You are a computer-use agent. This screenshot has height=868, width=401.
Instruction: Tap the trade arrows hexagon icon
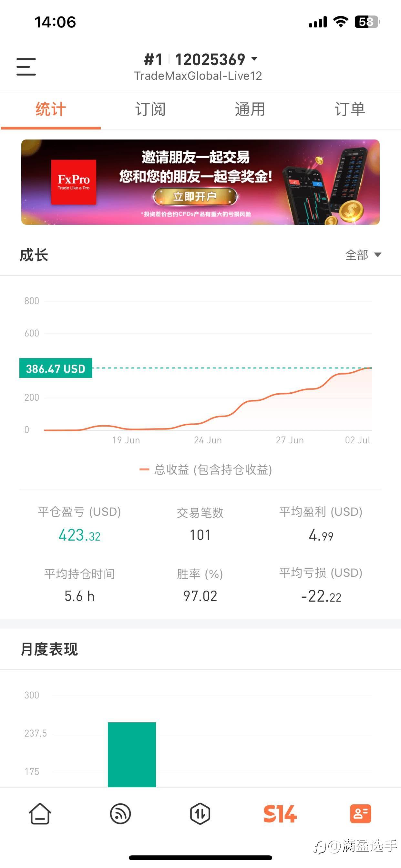[x=200, y=814]
